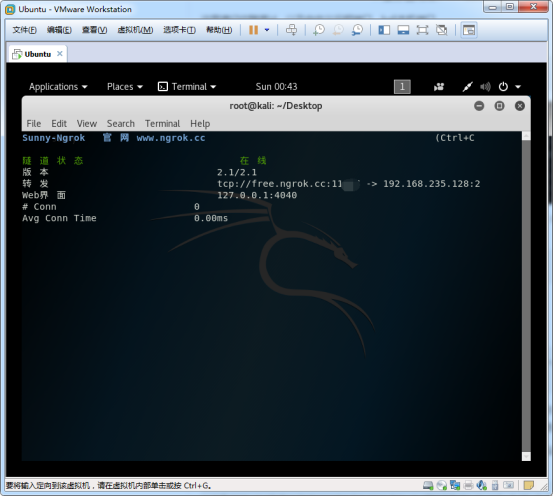The height and width of the screenshot is (496, 554).
Task: Open the Applications dropdown menu
Action: point(58,87)
